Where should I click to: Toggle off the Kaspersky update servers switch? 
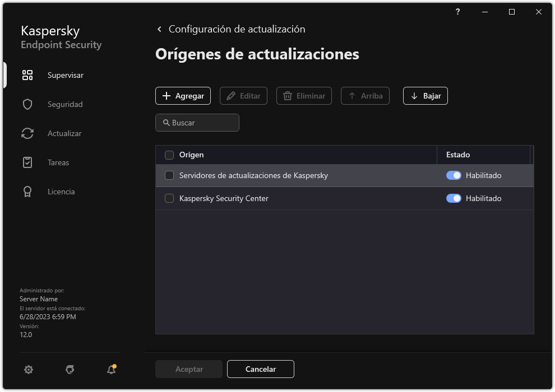[453, 175]
